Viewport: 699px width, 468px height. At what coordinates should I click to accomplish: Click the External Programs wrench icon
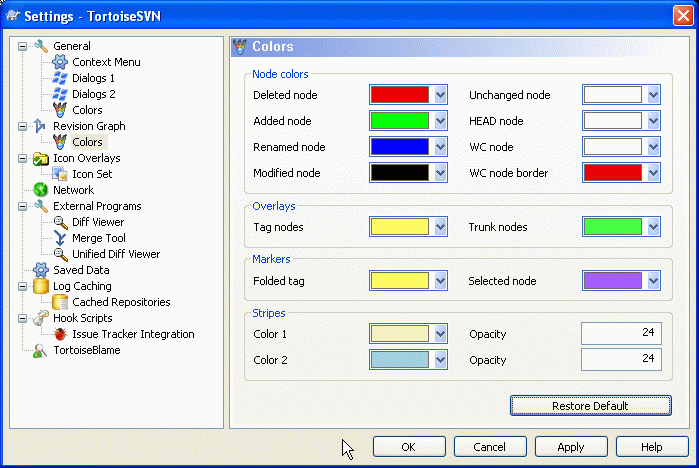[x=41, y=206]
